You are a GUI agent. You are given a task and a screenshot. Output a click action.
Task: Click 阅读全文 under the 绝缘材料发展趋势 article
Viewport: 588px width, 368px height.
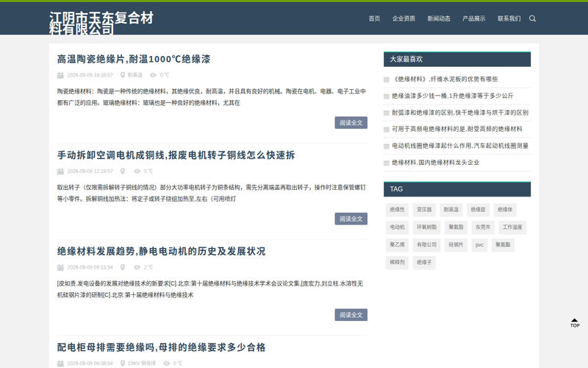pos(351,315)
